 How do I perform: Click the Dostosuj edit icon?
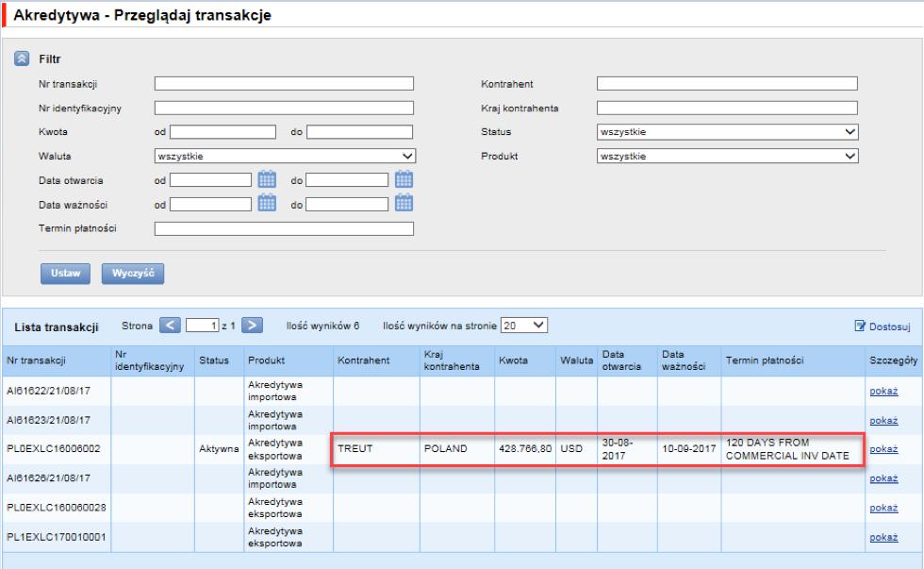click(860, 326)
